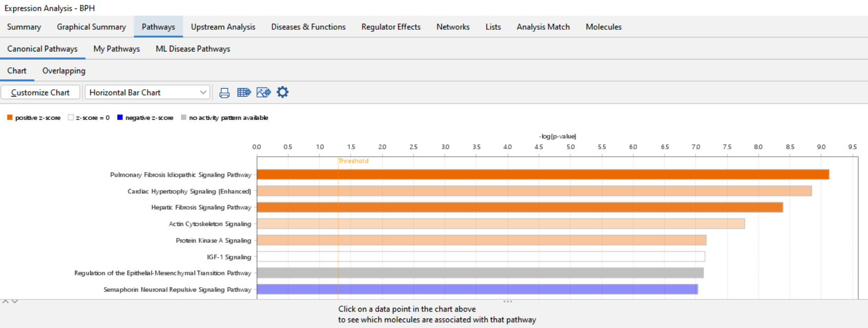Click the print chart icon
Screen dimensions: 868x328
[x=225, y=93]
